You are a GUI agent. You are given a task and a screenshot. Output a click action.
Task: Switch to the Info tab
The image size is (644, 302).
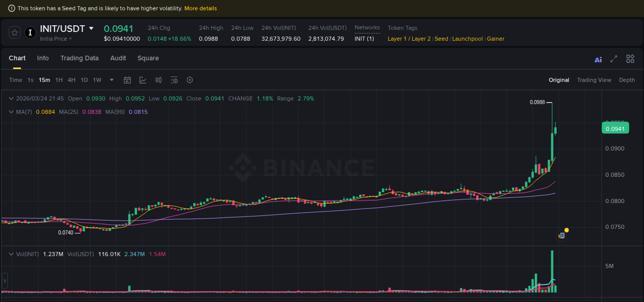pyautogui.click(x=43, y=58)
